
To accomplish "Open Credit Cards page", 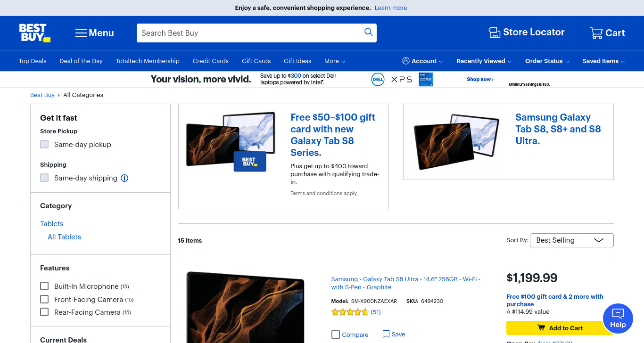I will point(211,61).
